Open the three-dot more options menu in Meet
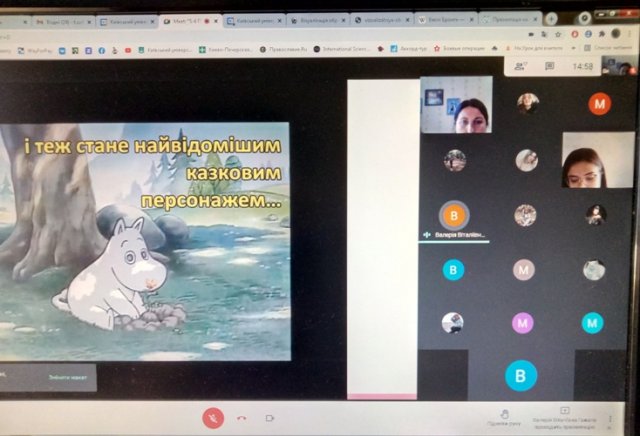The height and width of the screenshot is (436, 640). pyautogui.click(x=610, y=419)
